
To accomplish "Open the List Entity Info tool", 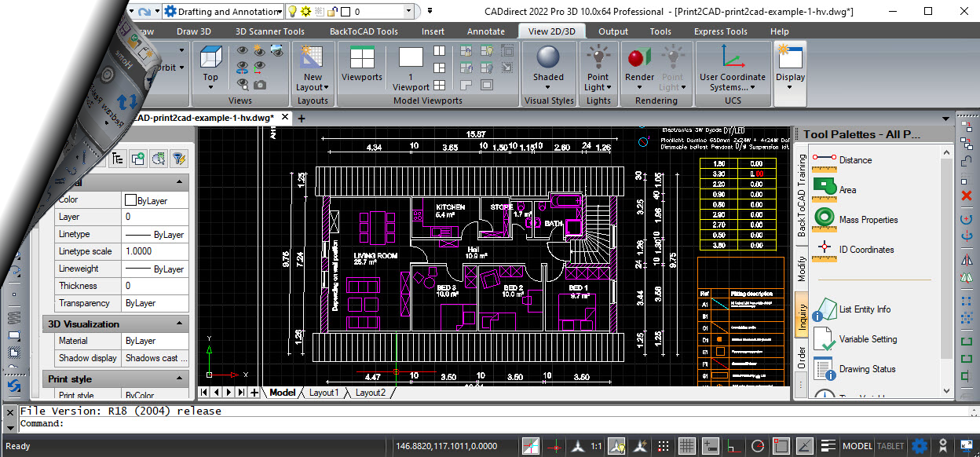I will (x=851, y=309).
